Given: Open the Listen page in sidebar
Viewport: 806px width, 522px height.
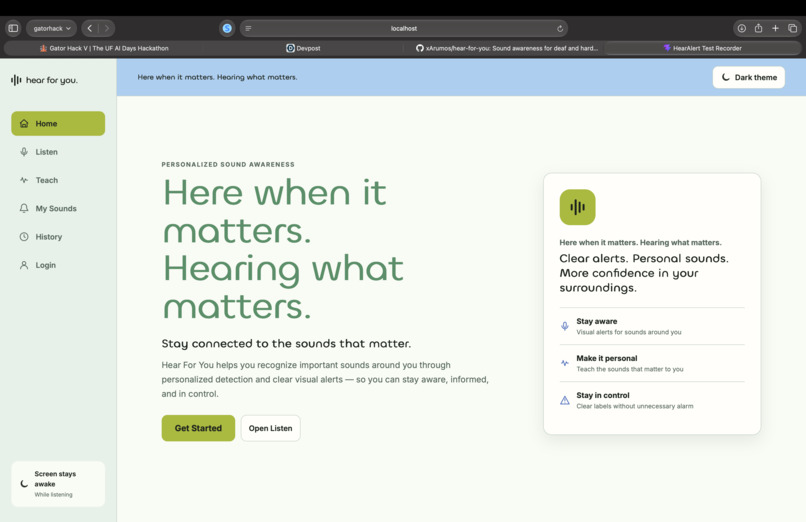Looking at the screenshot, I should 58,152.
